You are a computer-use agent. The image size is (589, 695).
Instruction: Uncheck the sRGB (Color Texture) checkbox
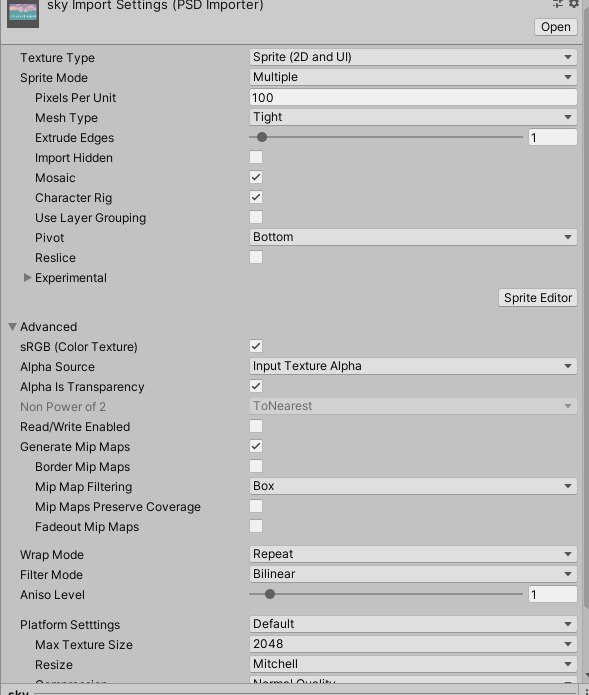[x=256, y=346]
